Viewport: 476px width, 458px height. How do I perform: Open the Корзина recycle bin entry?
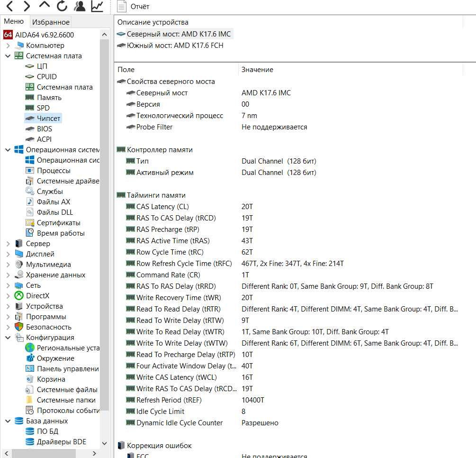51,379
